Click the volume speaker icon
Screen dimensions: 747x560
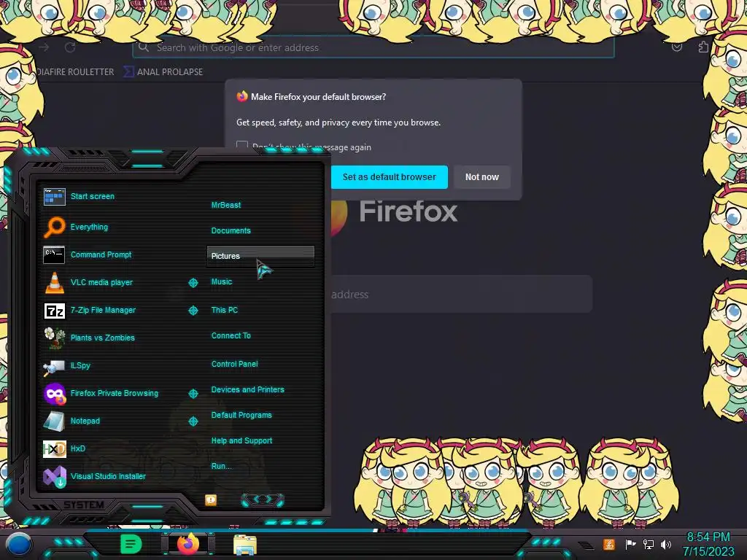tap(666, 544)
